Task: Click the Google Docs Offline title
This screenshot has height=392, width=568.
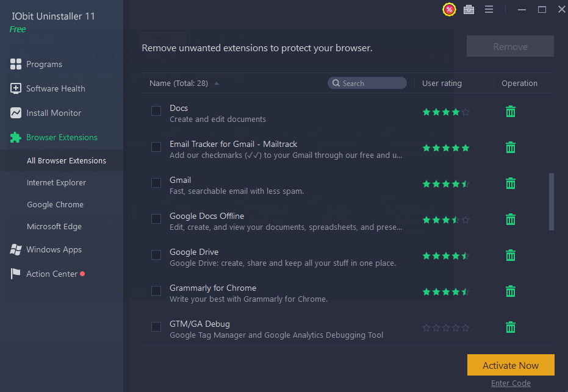Action: point(206,216)
